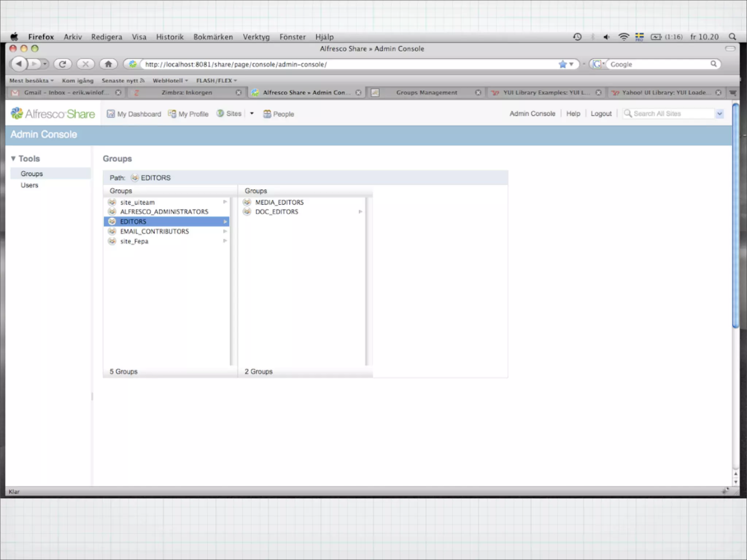
Task: Click the page vertical scrollbar
Action: [x=735, y=215]
